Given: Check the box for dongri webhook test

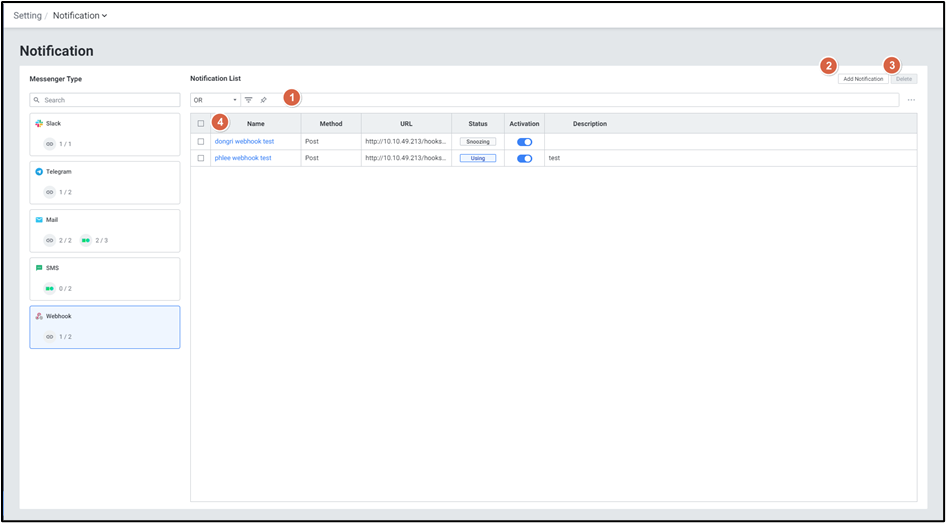Looking at the screenshot, I should (x=201, y=142).
